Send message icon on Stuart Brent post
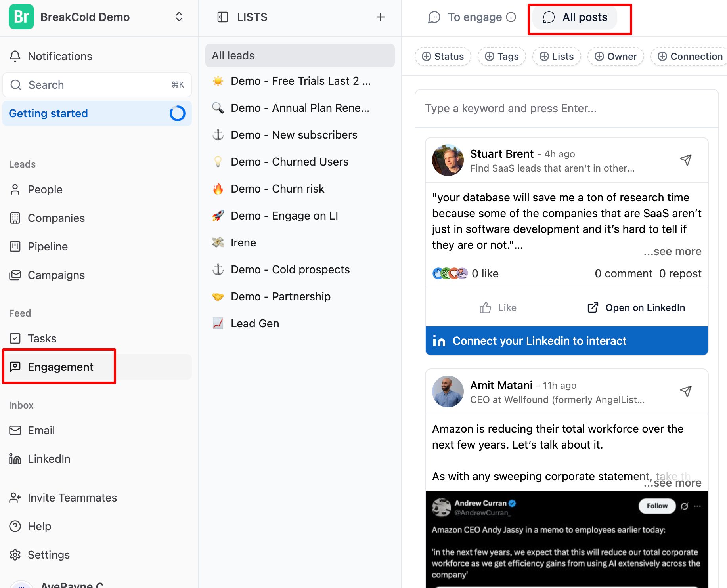Image resolution: width=727 pixels, height=588 pixels. coord(686,160)
